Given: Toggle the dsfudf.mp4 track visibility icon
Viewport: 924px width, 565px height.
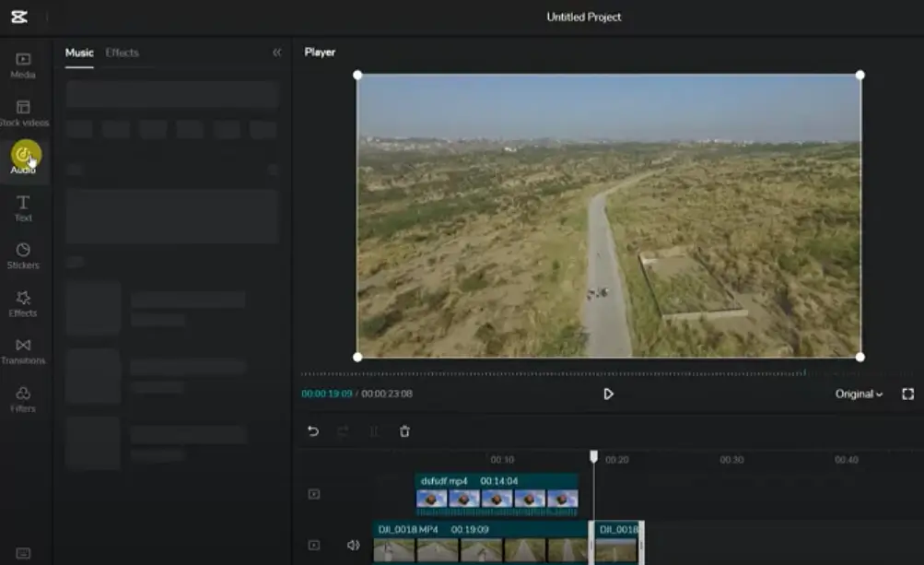Looking at the screenshot, I should click(x=314, y=494).
